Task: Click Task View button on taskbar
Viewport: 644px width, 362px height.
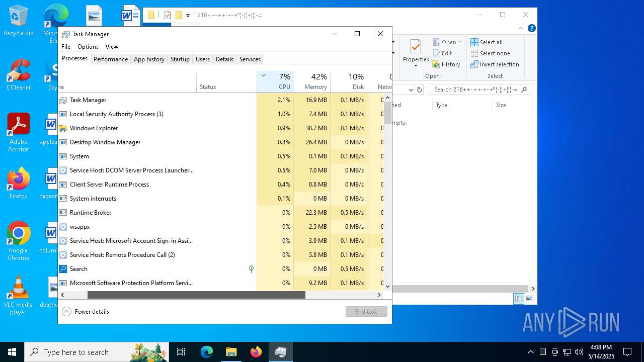Action: (x=181, y=352)
